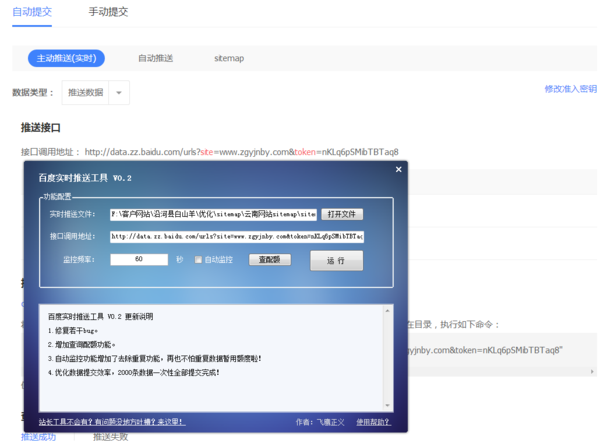600x443 pixels.
Task: Click the 推送接口 heading text
Action: coord(41,127)
